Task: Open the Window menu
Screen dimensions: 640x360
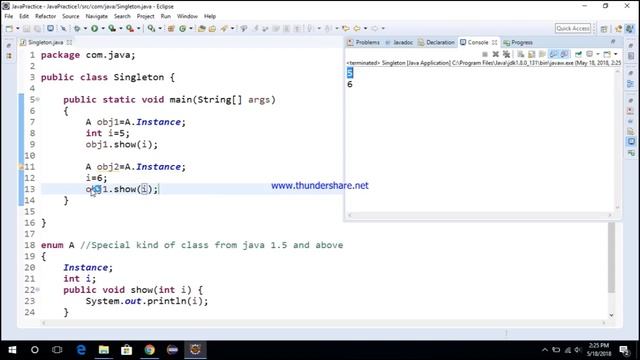Action: point(187,16)
